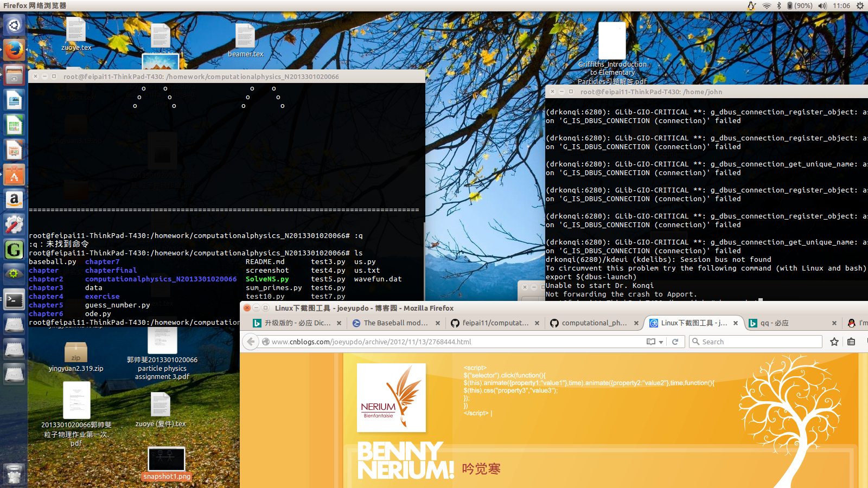The image size is (868, 488).
Task: Focus the /home/john terminal title bar
Action: 706,92
